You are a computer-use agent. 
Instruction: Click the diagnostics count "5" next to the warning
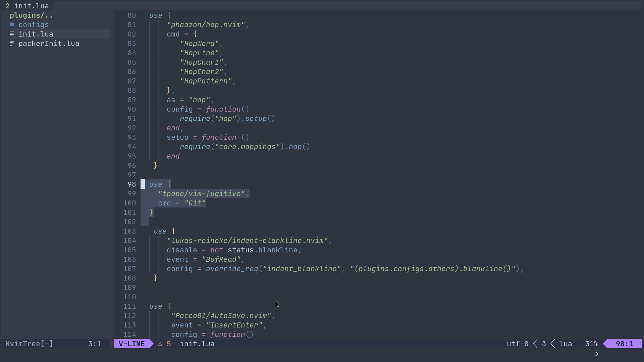tap(169, 344)
